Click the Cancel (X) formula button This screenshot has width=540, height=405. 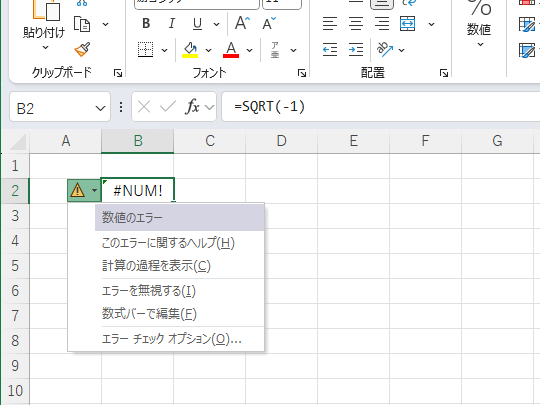[144, 107]
